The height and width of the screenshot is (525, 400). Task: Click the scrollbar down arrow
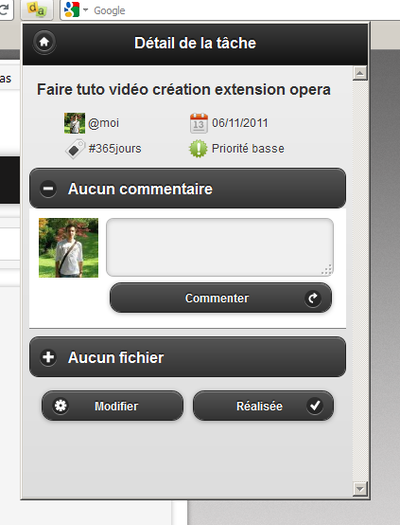pyautogui.click(x=360, y=489)
